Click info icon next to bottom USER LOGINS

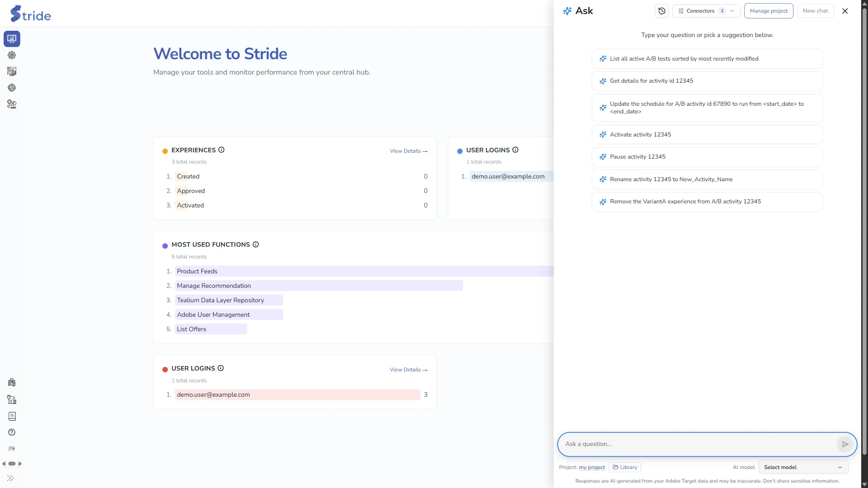(221, 368)
